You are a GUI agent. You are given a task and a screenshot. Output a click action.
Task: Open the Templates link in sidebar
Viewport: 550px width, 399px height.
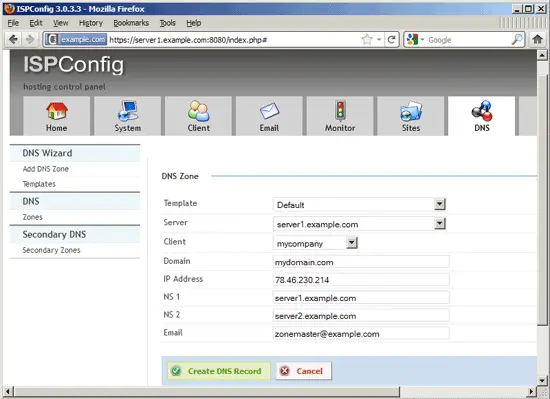[39, 184]
